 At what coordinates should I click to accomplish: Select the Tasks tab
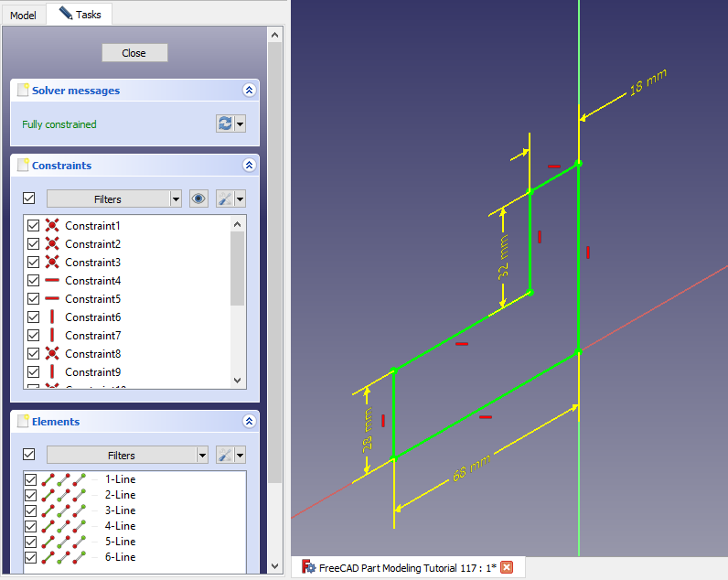click(x=80, y=15)
